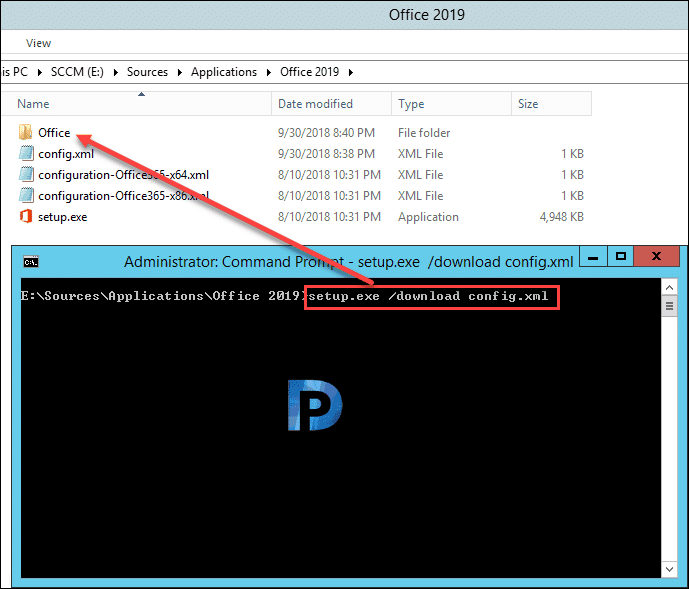The image size is (689, 589).
Task: Sort files by Date modified column
Action: pyautogui.click(x=332, y=104)
